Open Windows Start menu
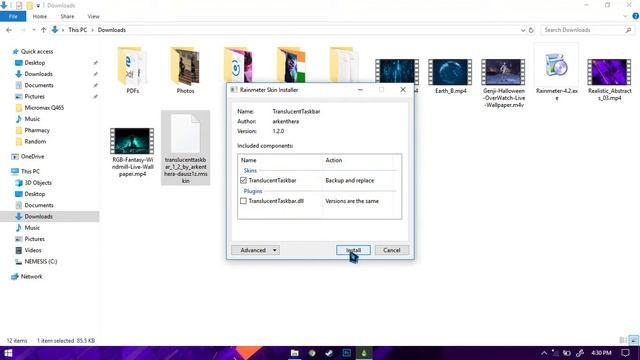This screenshot has width=640, height=360. tap(8, 353)
